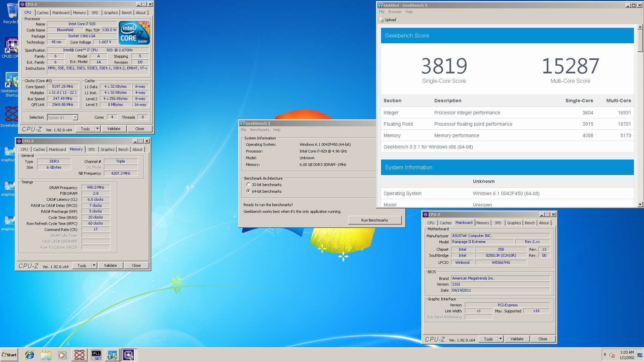Click the Intel Core i7 logo
The height and width of the screenshot is (362, 644).
[x=135, y=33]
